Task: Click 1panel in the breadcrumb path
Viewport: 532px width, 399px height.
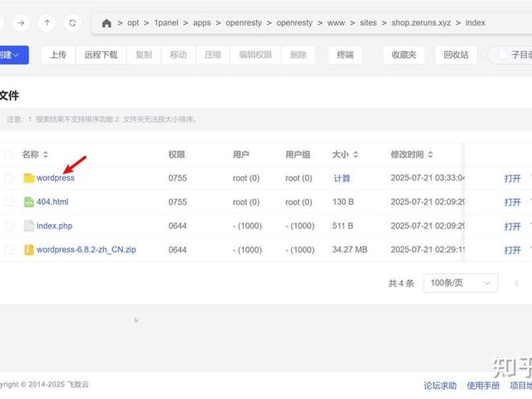Action: (x=166, y=23)
